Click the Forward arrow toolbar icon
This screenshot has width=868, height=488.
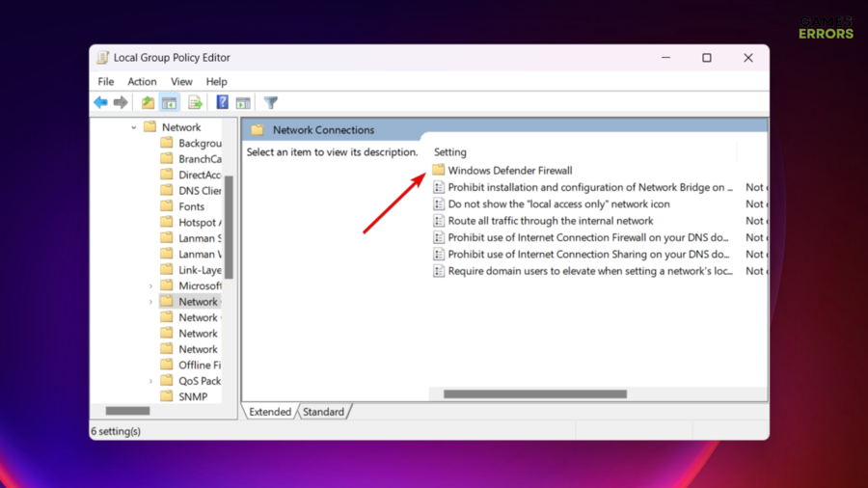point(121,102)
